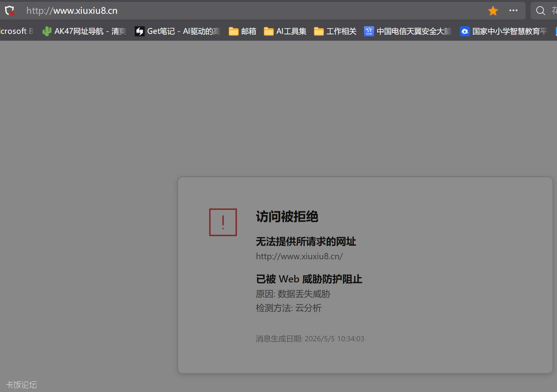
Task: Click the red exclamation warning icon
Action: pos(223,222)
